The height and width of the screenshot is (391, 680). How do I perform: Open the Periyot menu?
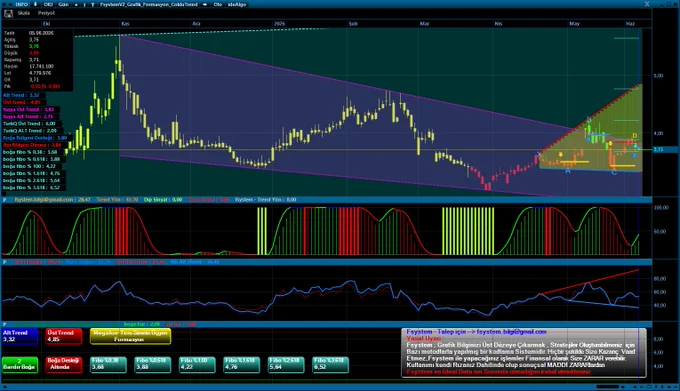[x=46, y=13]
